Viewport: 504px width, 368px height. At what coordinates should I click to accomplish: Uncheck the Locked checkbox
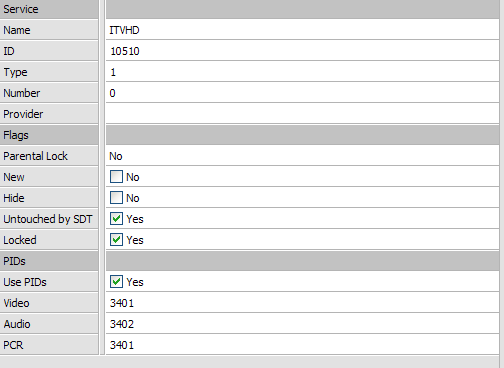tap(116, 240)
